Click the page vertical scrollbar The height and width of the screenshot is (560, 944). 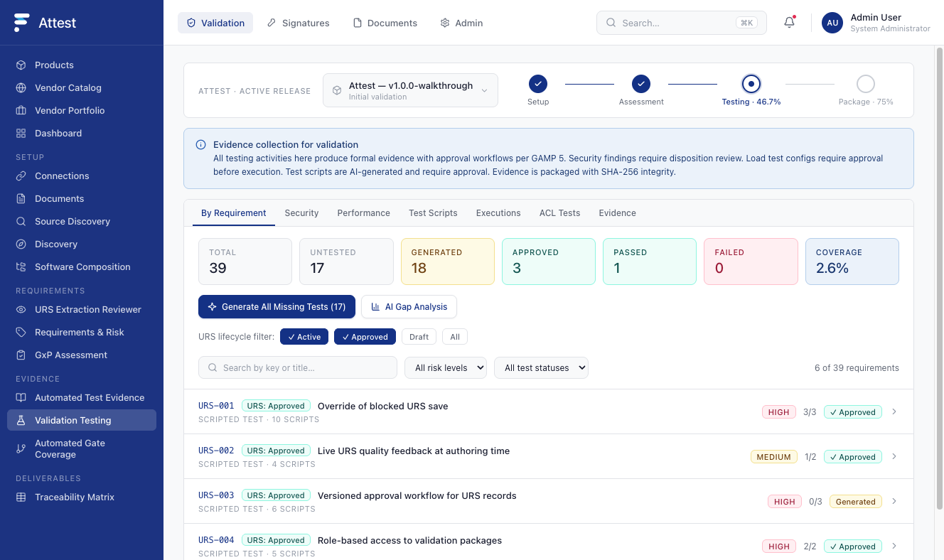[x=939, y=277]
